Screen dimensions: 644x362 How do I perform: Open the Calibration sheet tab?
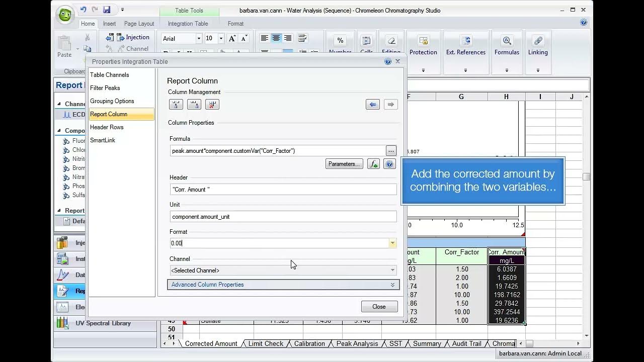(x=309, y=343)
